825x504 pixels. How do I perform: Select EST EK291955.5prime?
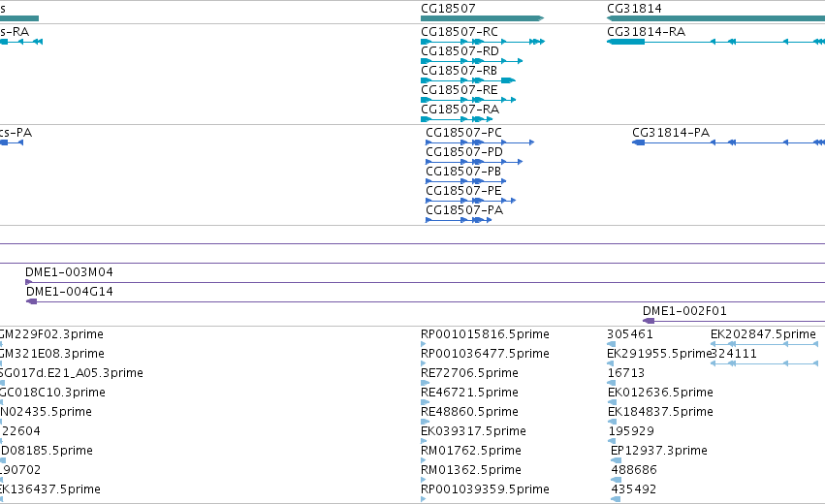click(x=658, y=354)
